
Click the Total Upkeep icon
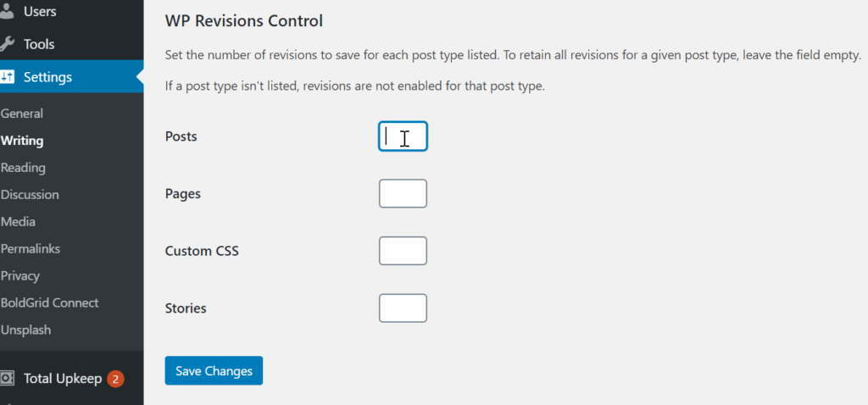point(7,378)
